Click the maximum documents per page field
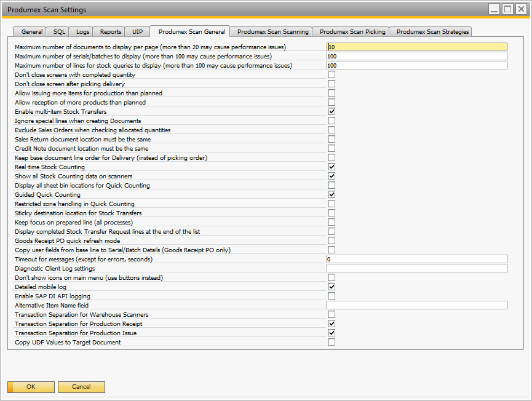 click(417, 47)
